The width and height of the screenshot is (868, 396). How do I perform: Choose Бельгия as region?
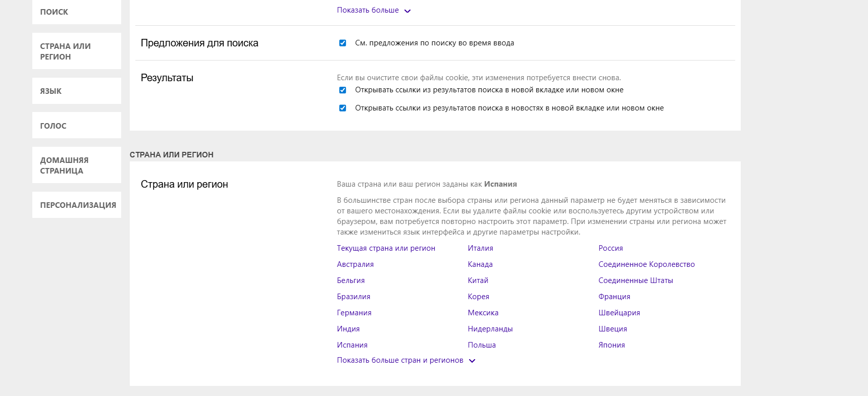(350, 280)
